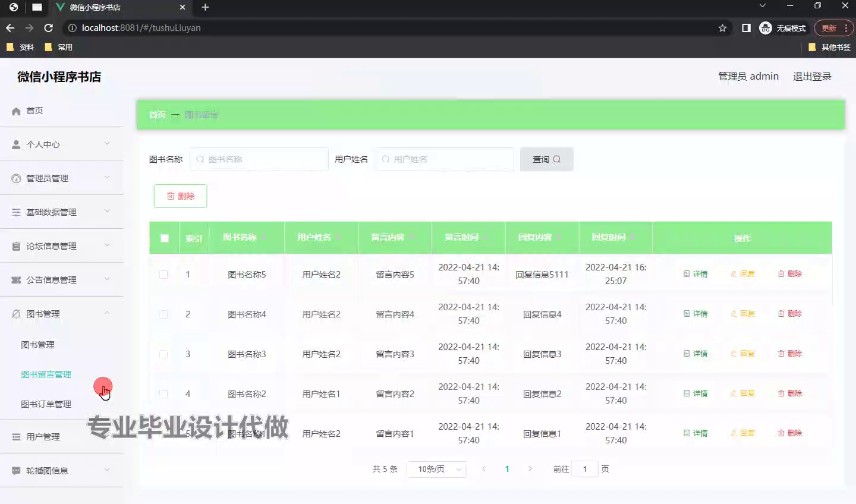Click the 首页 breadcrumb link
The width and height of the screenshot is (856, 504).
(158, 115)
